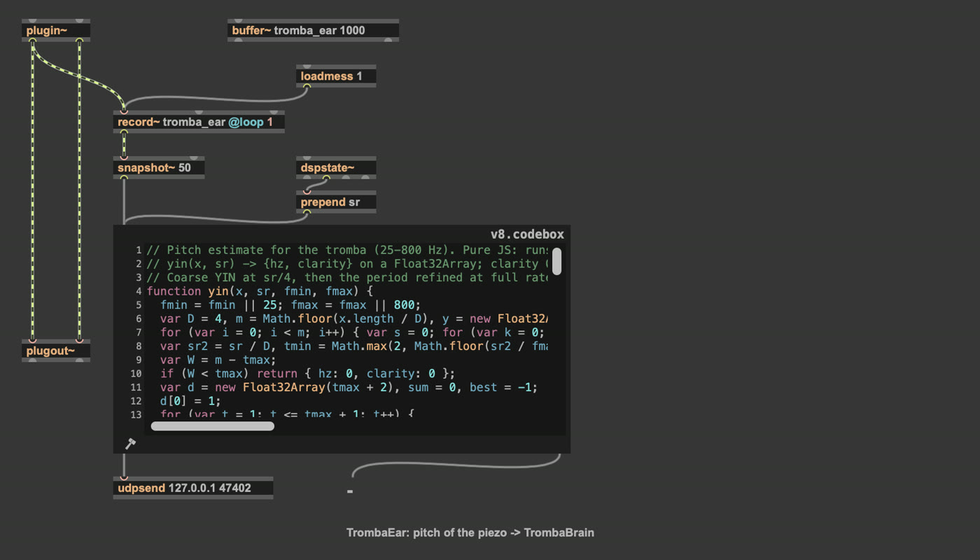Select the plugin~ object

pos(56,30)
